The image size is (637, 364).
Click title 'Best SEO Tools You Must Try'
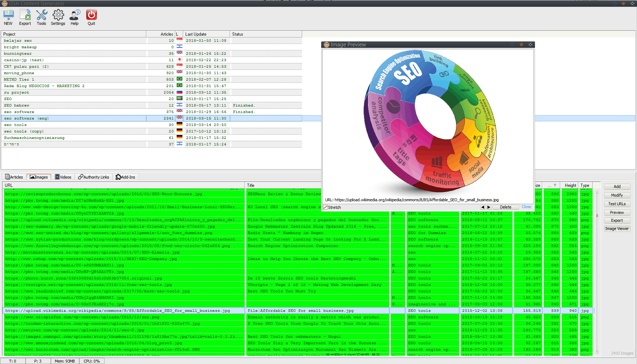pos(282,291)
